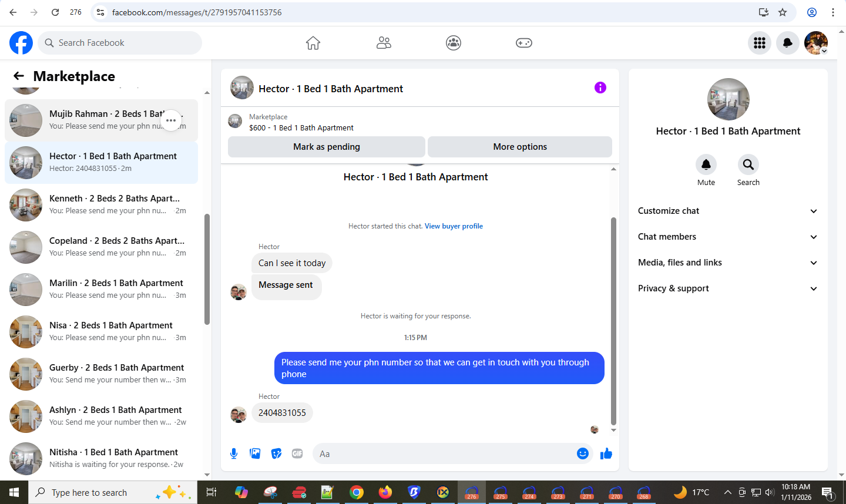
Task: Choose a sticker icon
Action: coord(276,453)
